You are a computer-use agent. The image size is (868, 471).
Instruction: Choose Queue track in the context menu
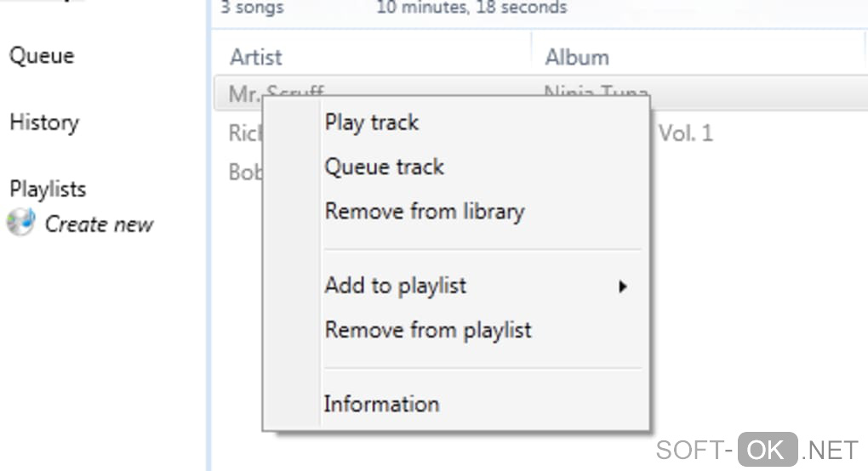(x=384, y=167)
